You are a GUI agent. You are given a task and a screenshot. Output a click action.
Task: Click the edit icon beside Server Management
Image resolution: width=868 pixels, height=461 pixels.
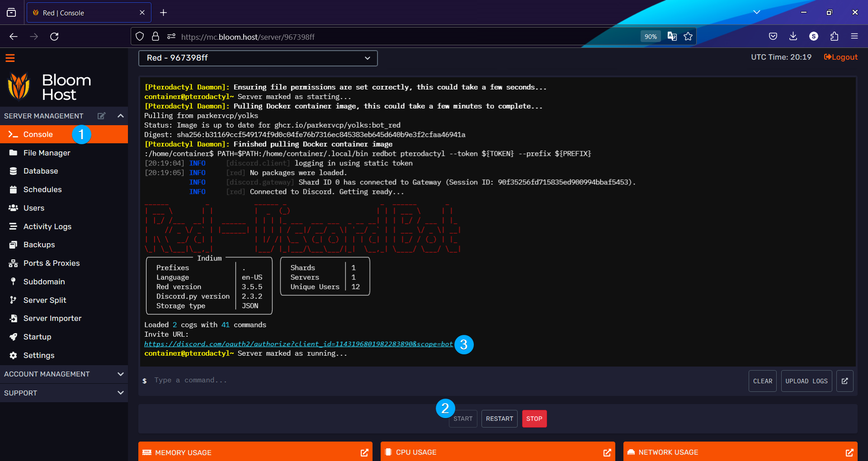click(x=102, y=116)
